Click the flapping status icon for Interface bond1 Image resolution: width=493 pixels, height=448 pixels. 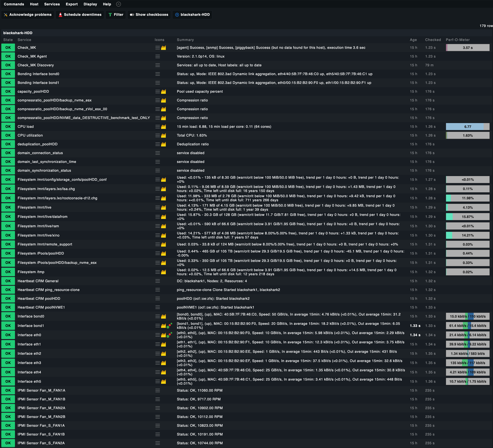click(169, 326)
